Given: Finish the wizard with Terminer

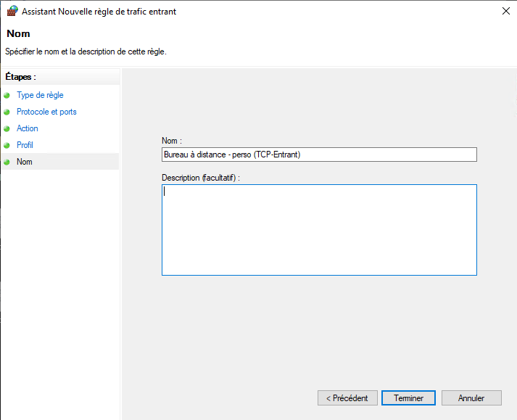Looking at the screenshot, I should (x=408, y=398).
